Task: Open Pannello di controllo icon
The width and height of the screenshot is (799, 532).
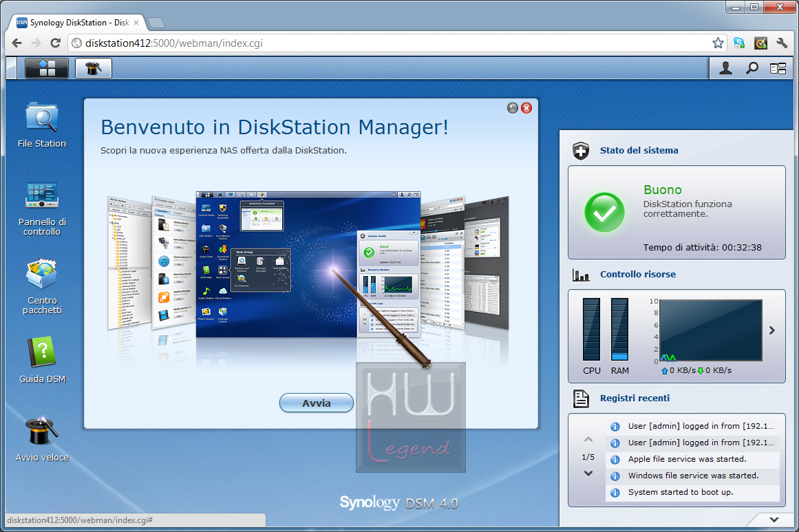Action: pos(42,209)
